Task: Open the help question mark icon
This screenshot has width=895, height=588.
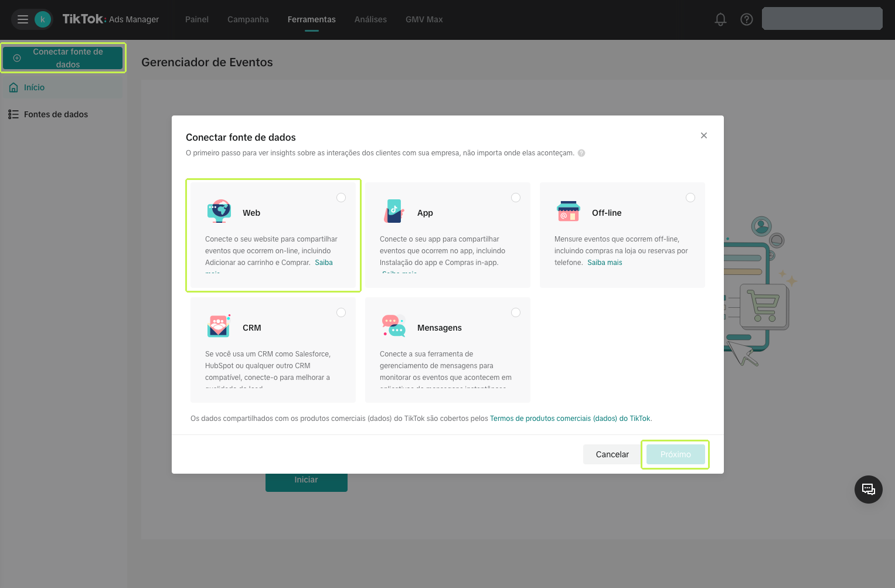Action: click(x=747, y=19)
